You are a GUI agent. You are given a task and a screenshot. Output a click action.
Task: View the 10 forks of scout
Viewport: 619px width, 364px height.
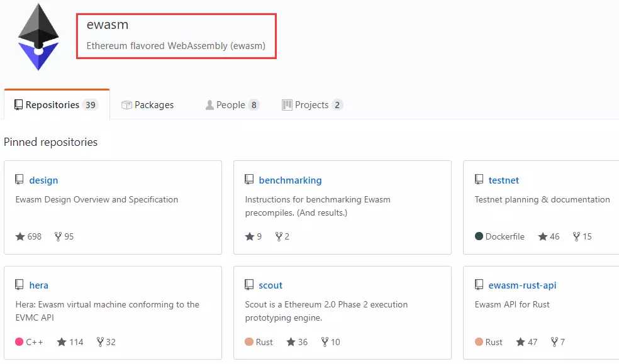(330, 342)
